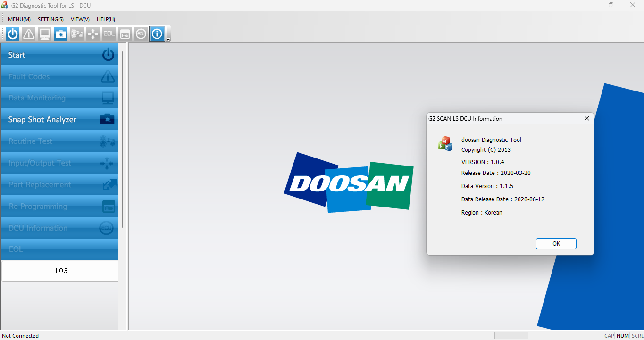The width and height of the screenshot is (644, 340).
Task: Open the MENU(M) menu
Action: [x=19, y=19]
